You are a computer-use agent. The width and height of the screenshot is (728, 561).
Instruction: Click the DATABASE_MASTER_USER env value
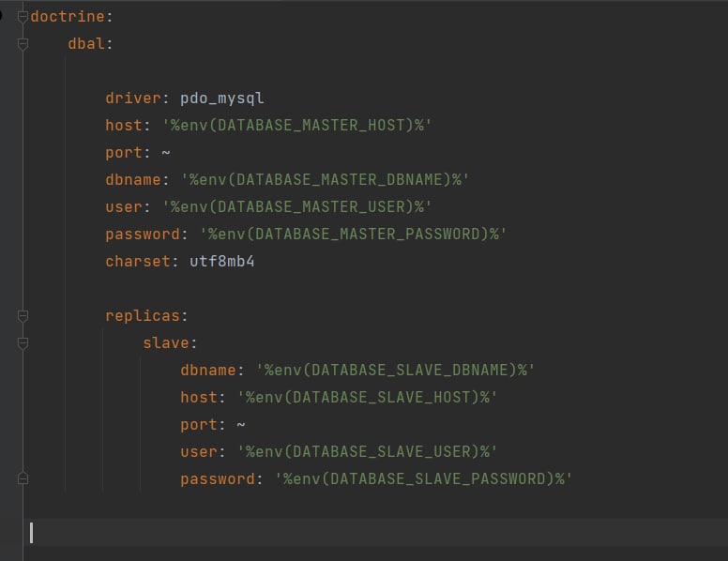[297, 207]
